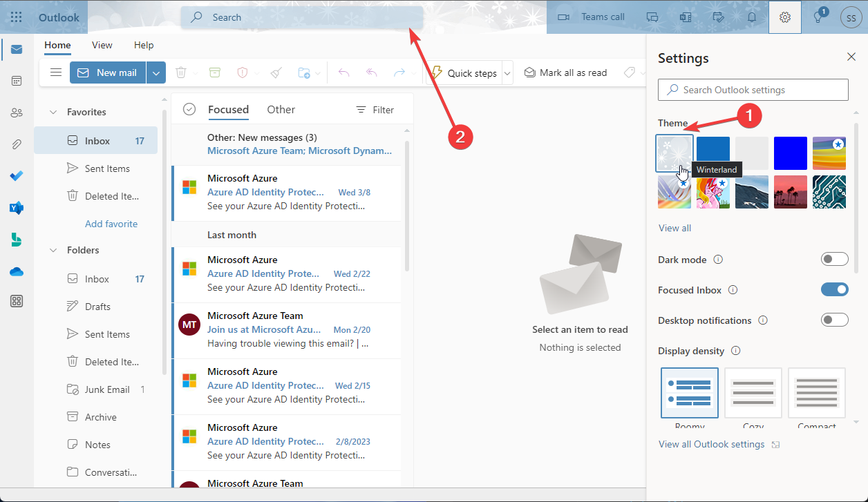Open the app launcher waffle icon

(17, 17)
